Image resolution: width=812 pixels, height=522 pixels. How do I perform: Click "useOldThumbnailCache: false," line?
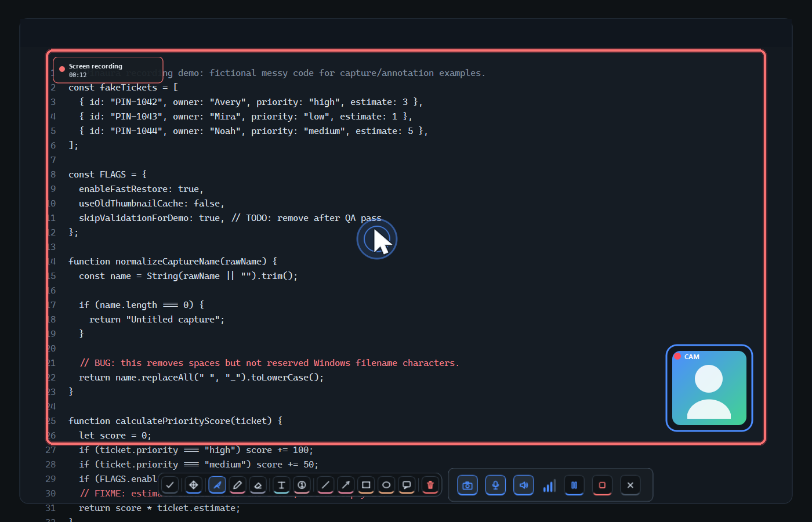[x=151, y=204]
